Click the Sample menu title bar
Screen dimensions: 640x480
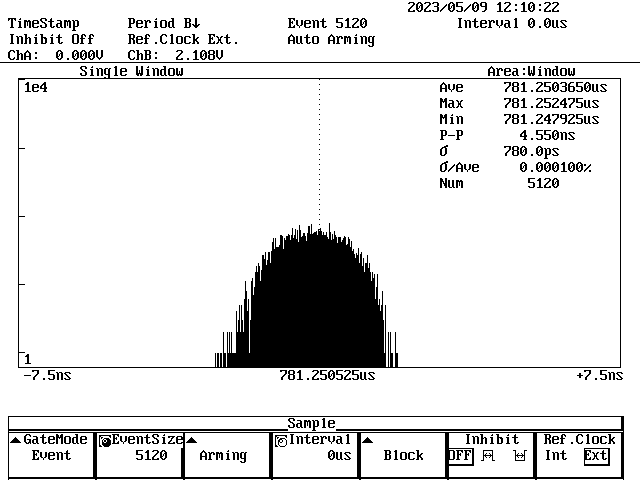(311, 423)
